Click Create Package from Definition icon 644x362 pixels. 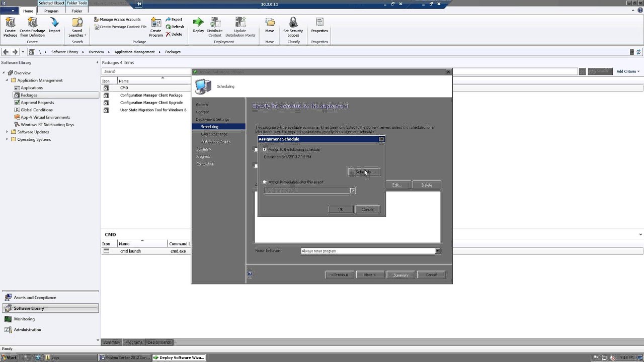pos(32,27)
